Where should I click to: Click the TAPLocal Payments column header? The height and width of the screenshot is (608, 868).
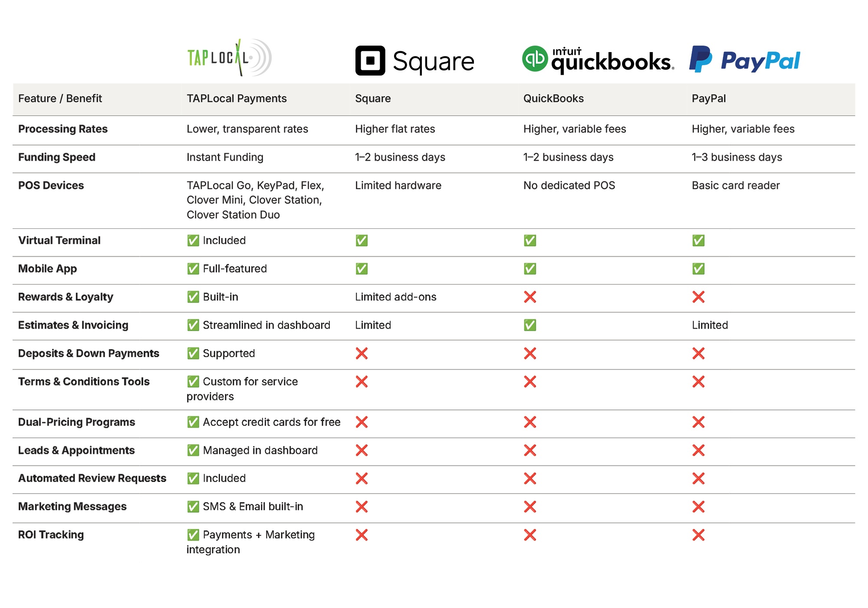click(237, 99)
